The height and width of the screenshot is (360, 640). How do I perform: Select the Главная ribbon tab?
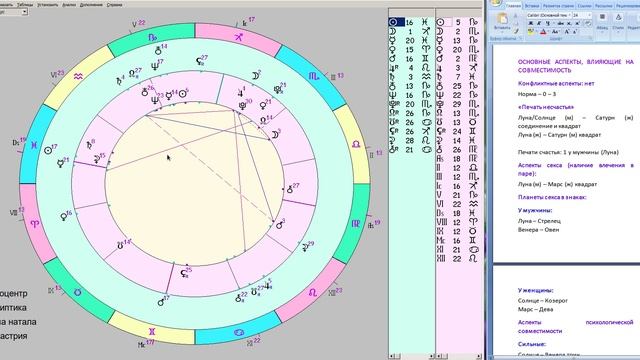(x=513, y=6)
